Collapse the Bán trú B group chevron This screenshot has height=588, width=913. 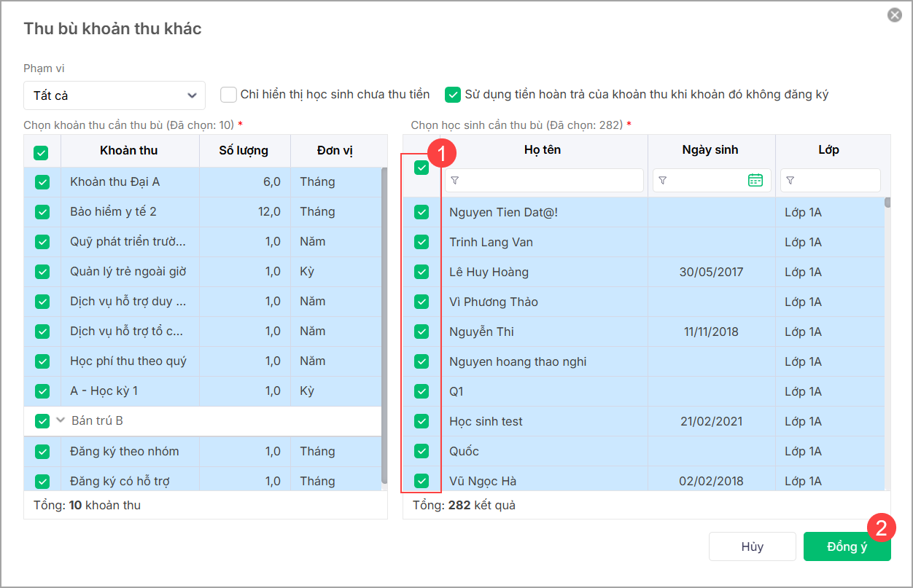click(x=61, y=420)
